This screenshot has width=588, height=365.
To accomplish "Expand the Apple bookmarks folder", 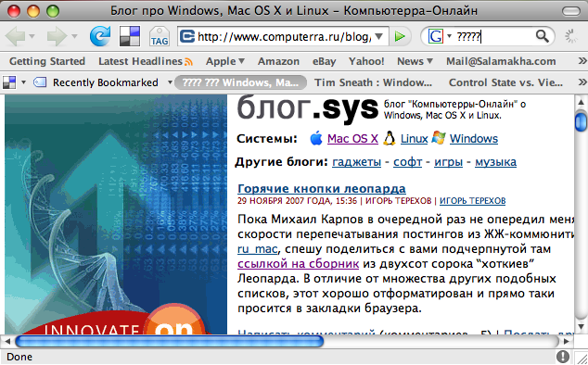I will (225, 61).
